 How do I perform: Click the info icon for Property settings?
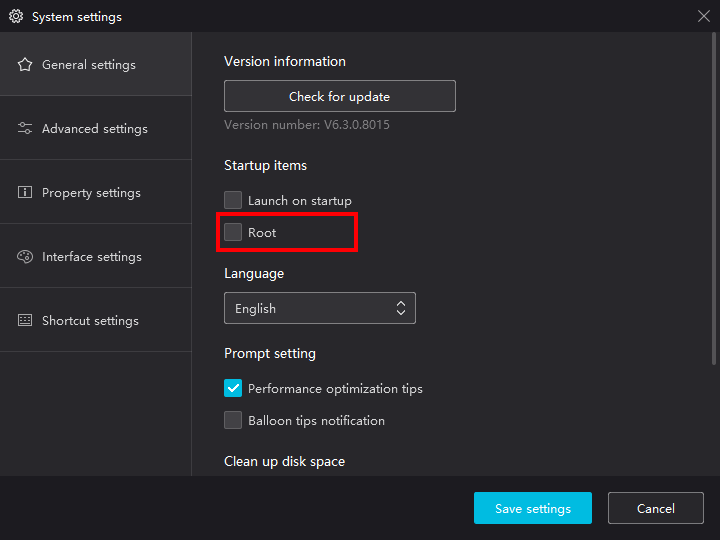25,192
